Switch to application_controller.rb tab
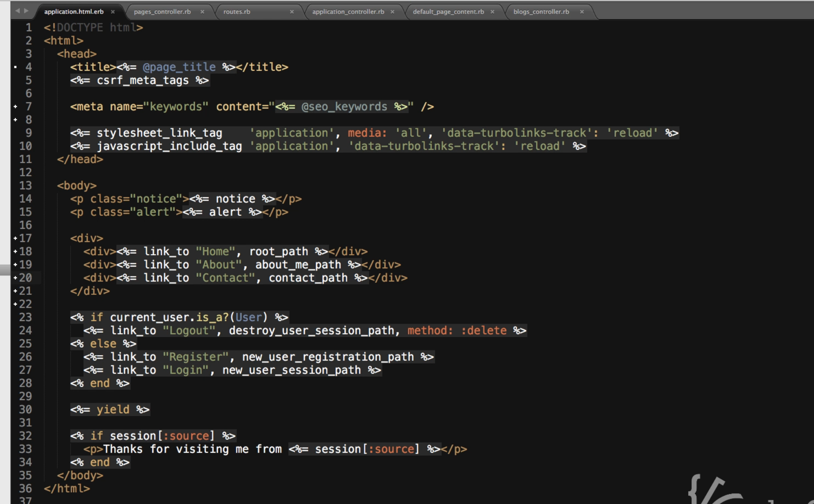Screen dimensions: 814x504 348,12
